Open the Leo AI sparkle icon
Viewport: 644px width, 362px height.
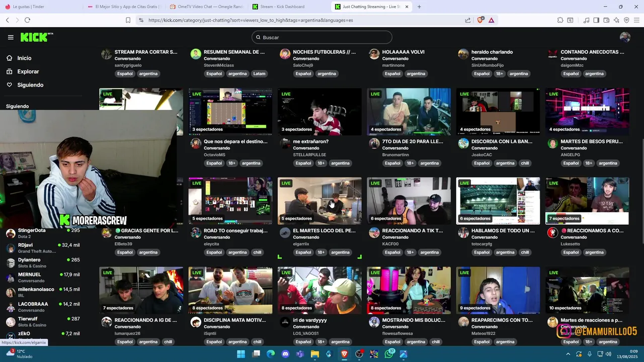point(616,20)
